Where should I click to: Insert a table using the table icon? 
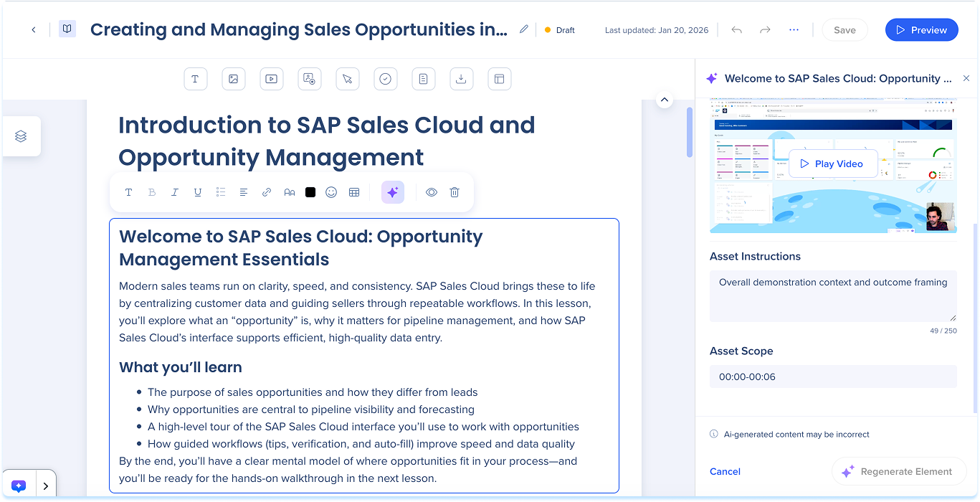(x=353, y=192)
